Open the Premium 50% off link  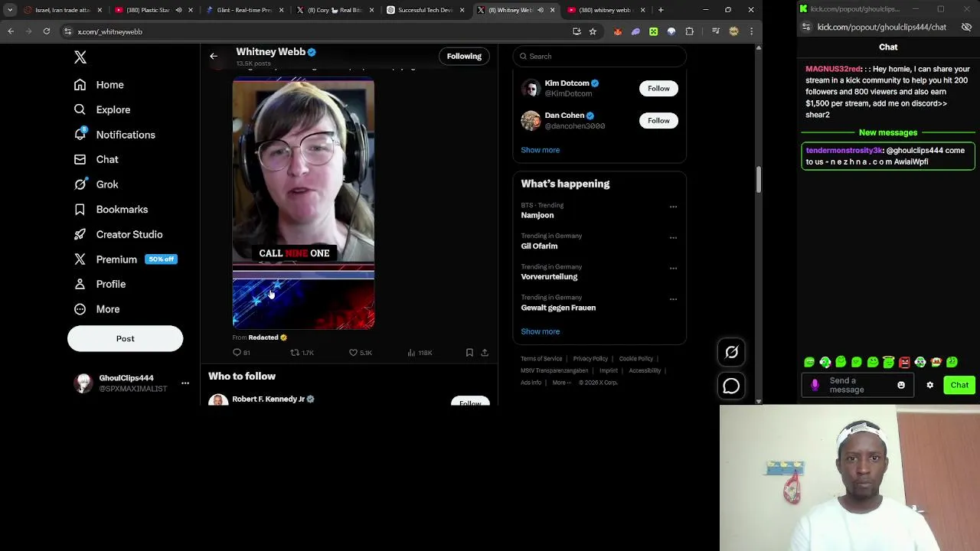(126, 259)
